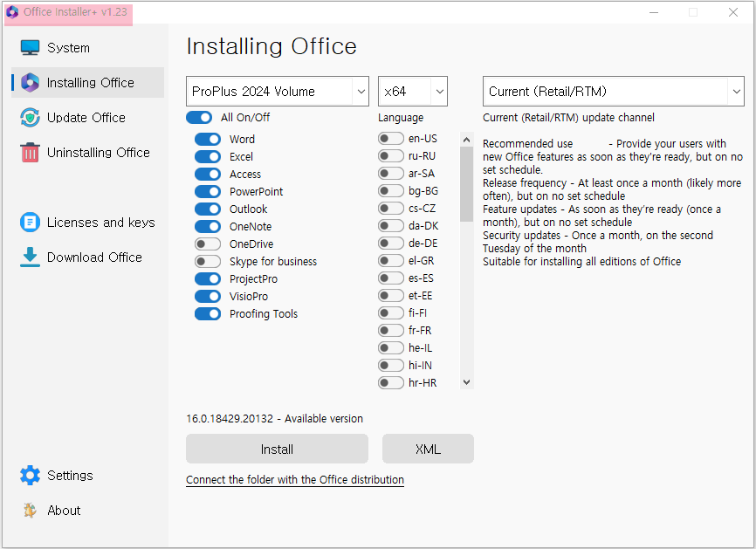Click the Office Installer+ title bar logo
The width and height of the screenshot is (756, 549).
click(x=12, y=12)
